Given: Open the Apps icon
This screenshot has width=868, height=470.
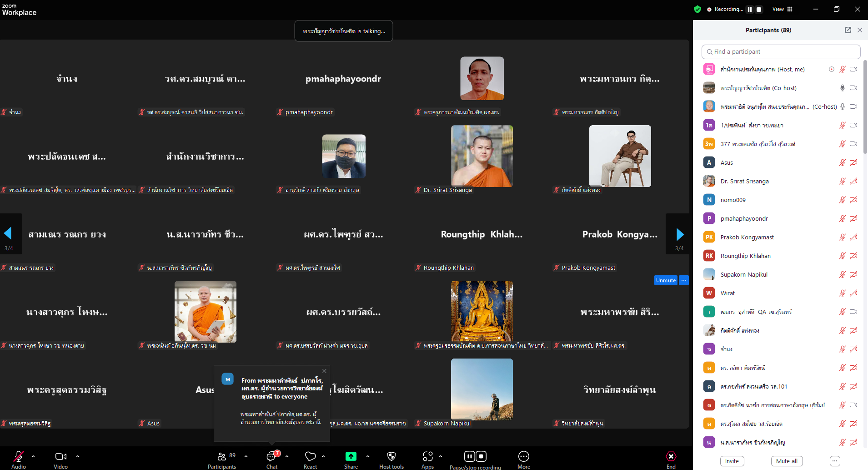Looking at the screenshot, I should [427, 456].
